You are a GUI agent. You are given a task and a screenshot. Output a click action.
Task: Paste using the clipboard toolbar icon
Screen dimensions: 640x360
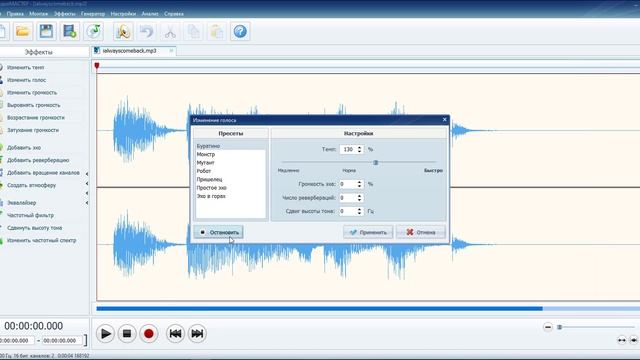click(x=217, y=31)
